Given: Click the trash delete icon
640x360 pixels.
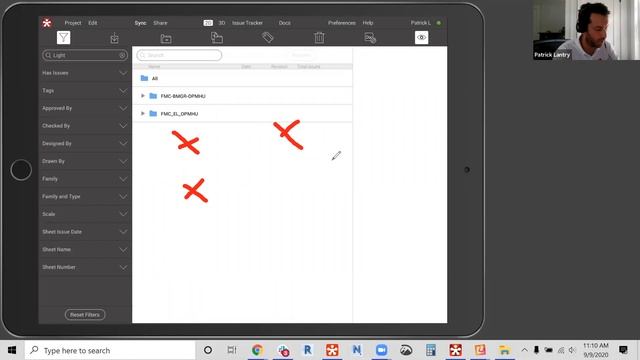Looking at the screenshot, I should [x=319, y=38].
